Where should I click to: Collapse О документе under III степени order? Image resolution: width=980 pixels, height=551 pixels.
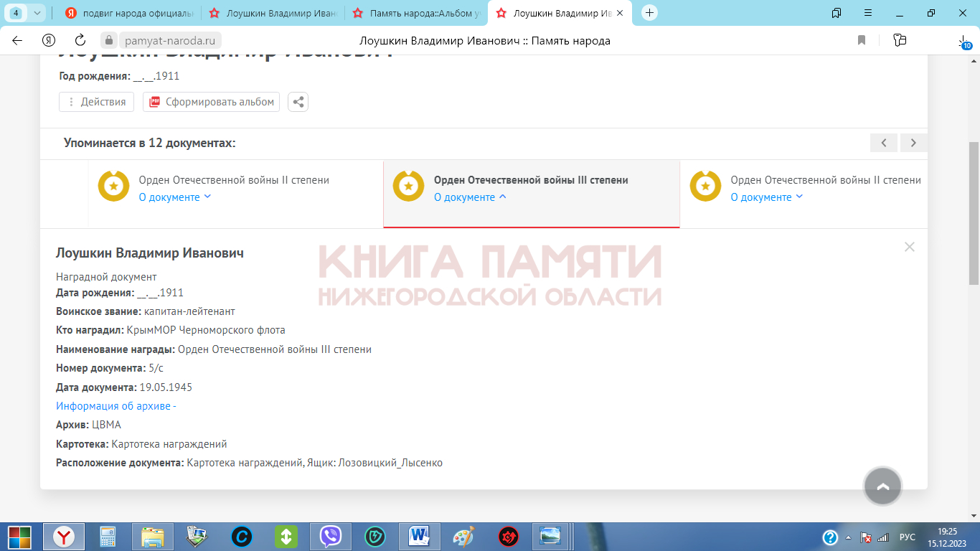click(x=471, y=197)
